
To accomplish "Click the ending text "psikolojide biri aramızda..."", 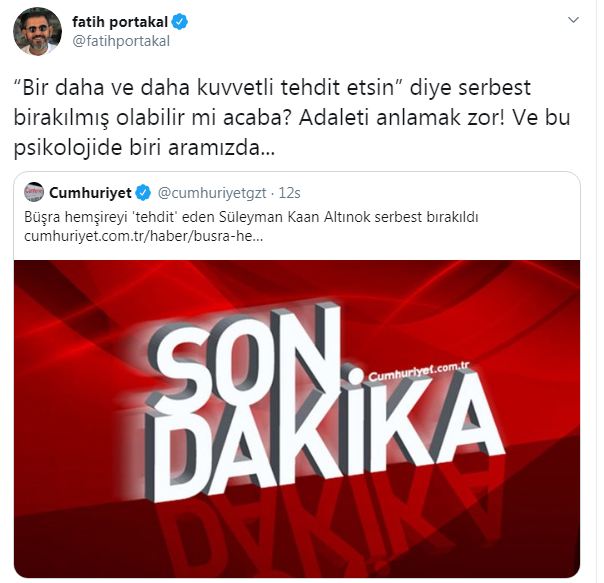I will click(144, 148).
